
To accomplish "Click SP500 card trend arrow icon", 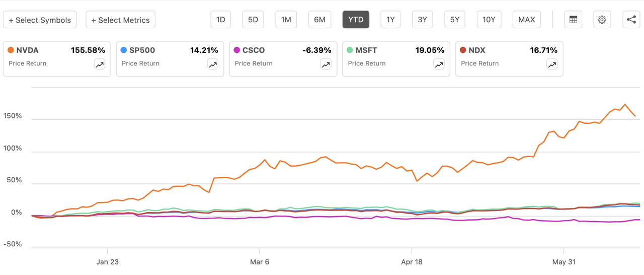I will pyautogui.click(x=213, y=64).
